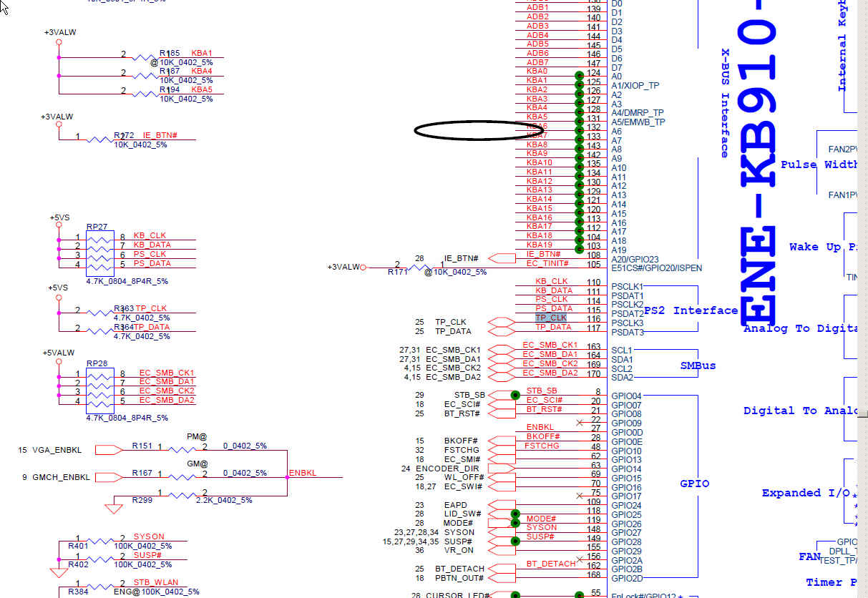The height and width of the screenshot is (598, 868).
Task: Select the RP27 resistor pack label
Action: click(97, 227)
